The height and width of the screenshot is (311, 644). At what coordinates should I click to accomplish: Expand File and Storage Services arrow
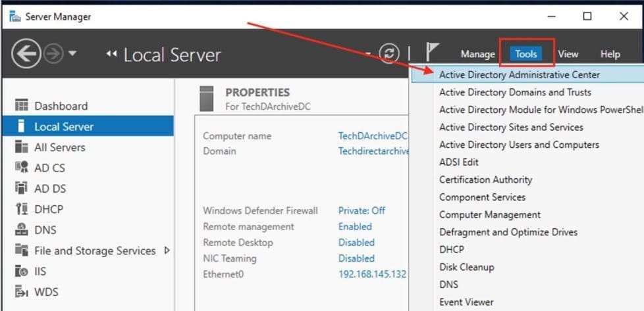pos(167,251)
